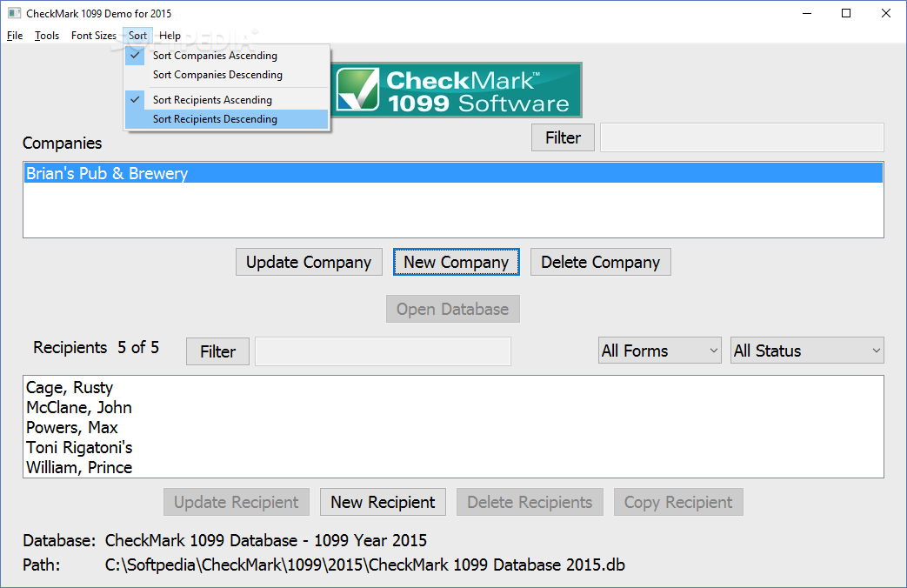The width and height of the screenshot is (907, 588).
Task: Click the Companies Filter button
Action: point(563,137)
